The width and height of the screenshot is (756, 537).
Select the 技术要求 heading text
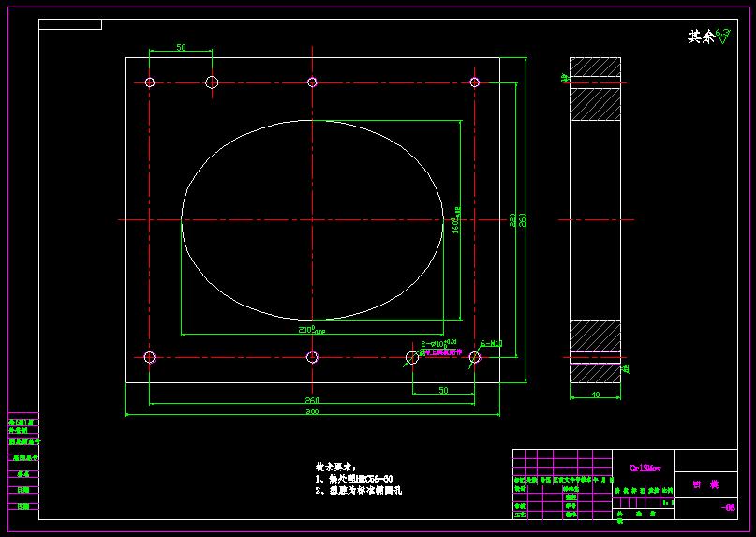[336, 467]
